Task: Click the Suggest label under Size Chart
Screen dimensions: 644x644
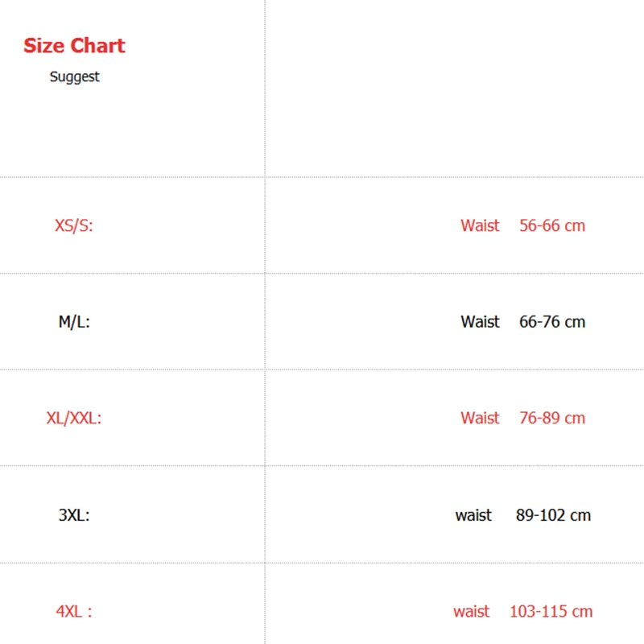Action: point(74,77)
